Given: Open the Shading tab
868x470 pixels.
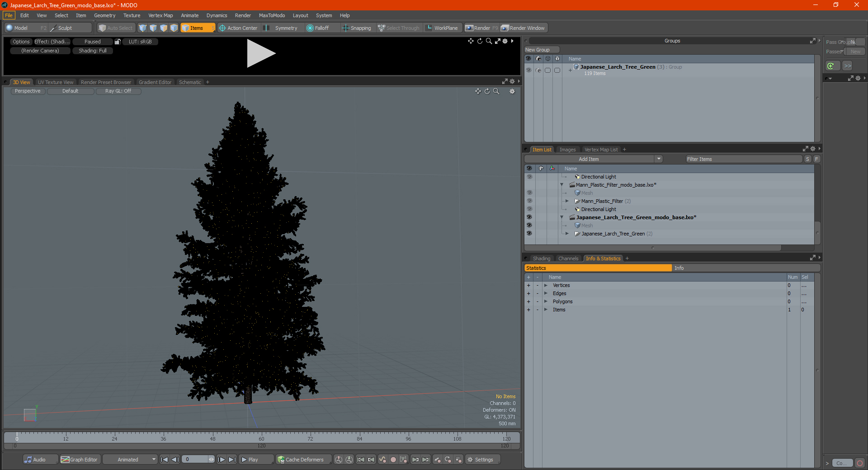Looking at the screenshot, I should [542, 258].
